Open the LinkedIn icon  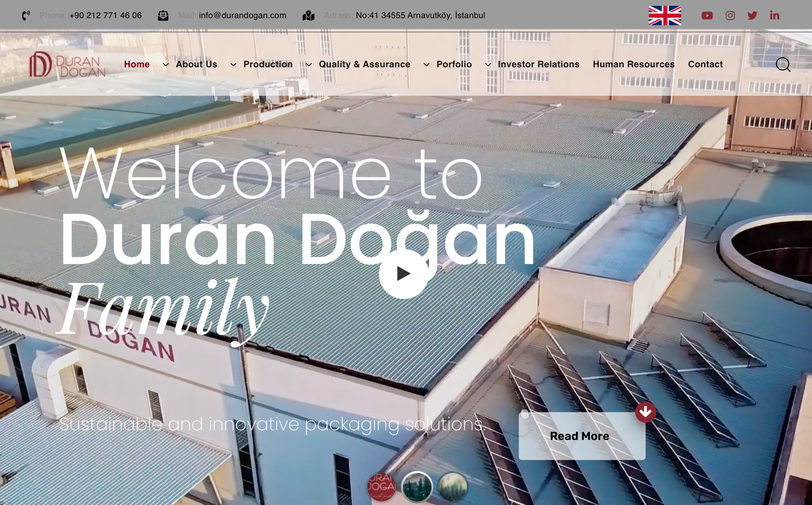click(774, 15)
